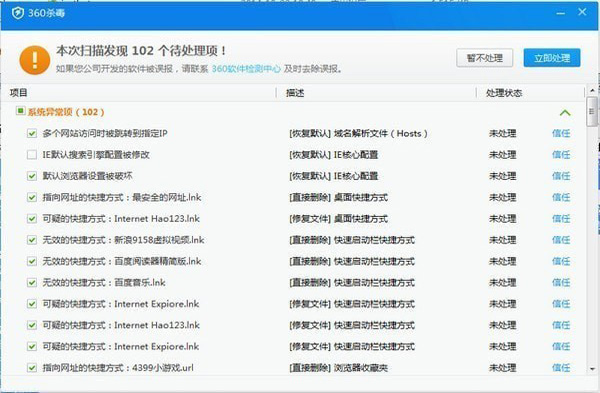The height and width of the screenshot is (393, 600).
Task: Click the 项目 column header
Action: (18, 93)
